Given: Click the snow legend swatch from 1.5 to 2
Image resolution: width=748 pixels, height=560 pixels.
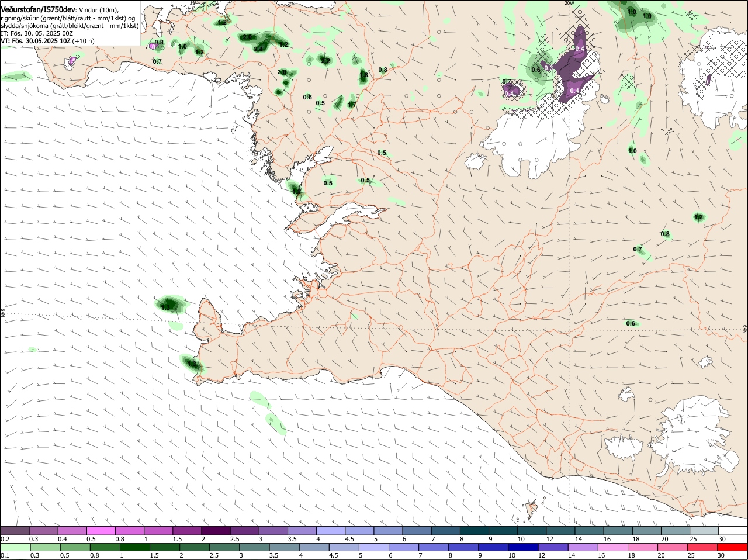Looking at the screenshot, I should 187,530.
